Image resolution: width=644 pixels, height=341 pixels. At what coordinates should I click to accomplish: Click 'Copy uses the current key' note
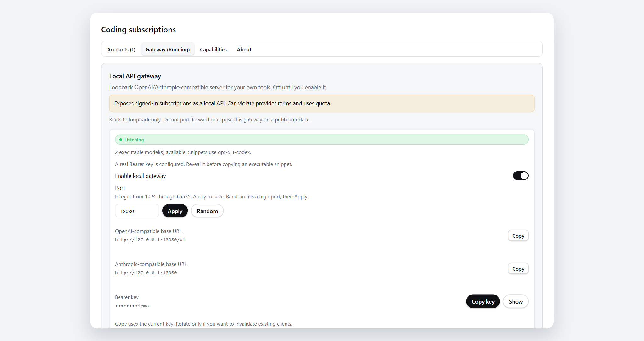203,324
